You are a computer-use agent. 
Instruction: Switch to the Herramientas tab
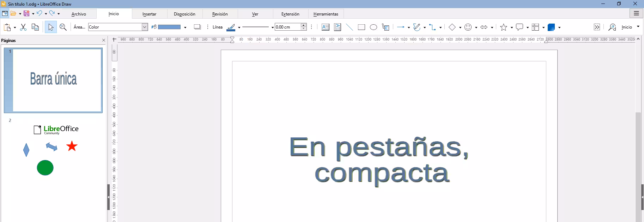(x=326, y=14)
